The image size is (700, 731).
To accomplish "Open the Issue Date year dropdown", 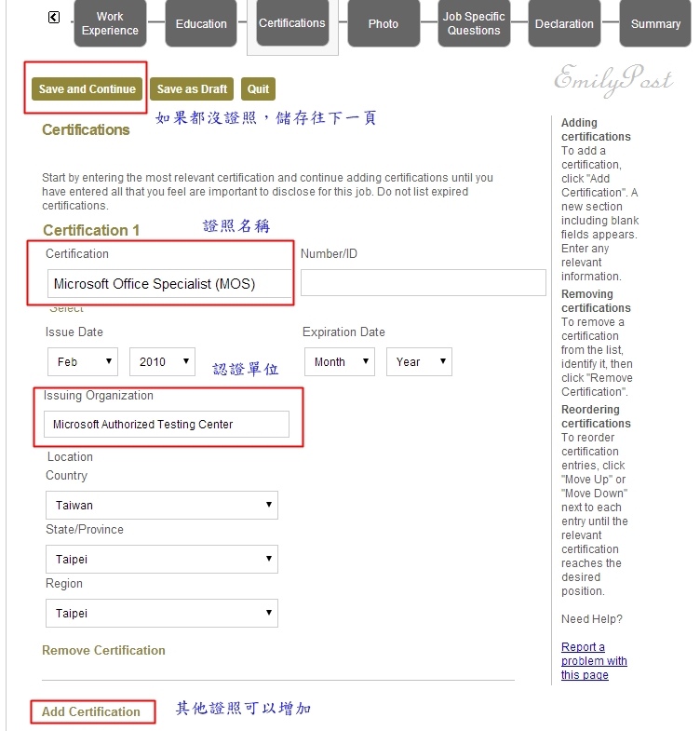I will tap(162, 361).
